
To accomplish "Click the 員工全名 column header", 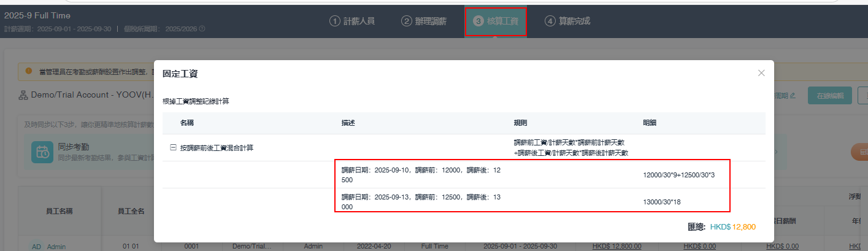I will point(131,211).
